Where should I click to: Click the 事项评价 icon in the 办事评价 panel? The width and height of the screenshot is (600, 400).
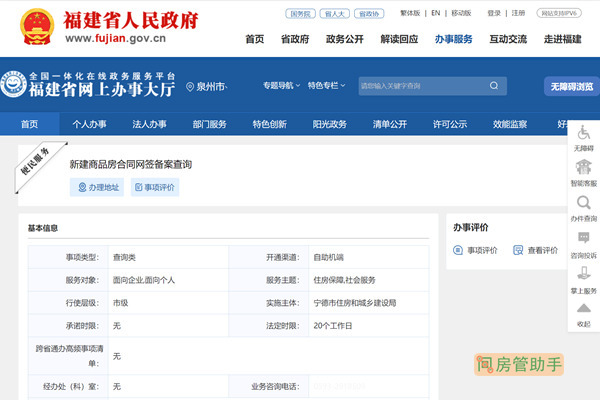[458, 250]
